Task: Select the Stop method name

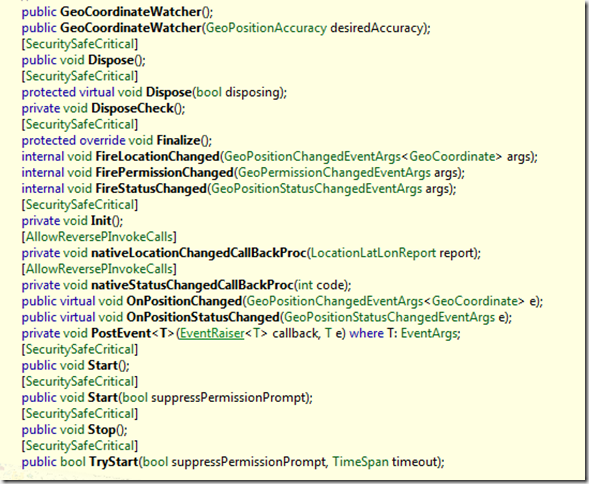Action: (x=102, y=430)
